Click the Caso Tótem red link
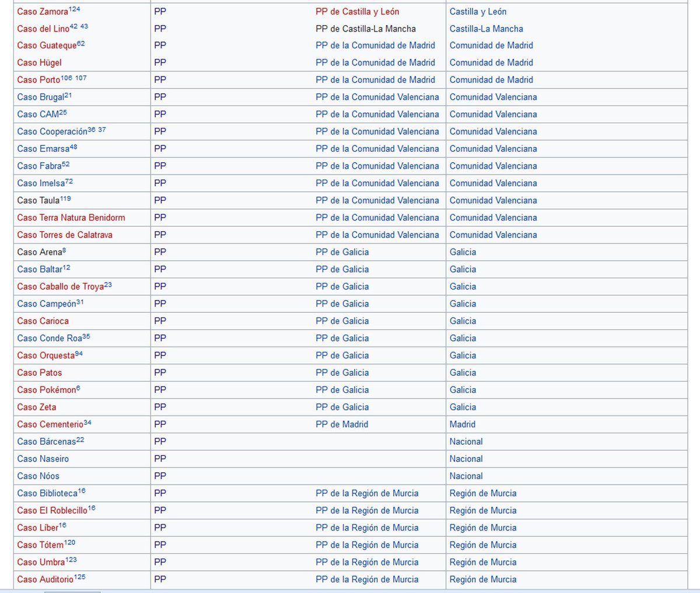This screenshot has height=593, width=700. point(40,545)
